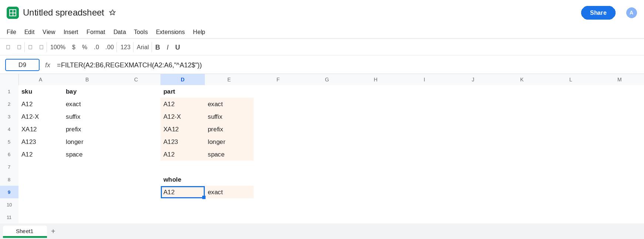Click the selected cell D9 with A12

point(183,192)
